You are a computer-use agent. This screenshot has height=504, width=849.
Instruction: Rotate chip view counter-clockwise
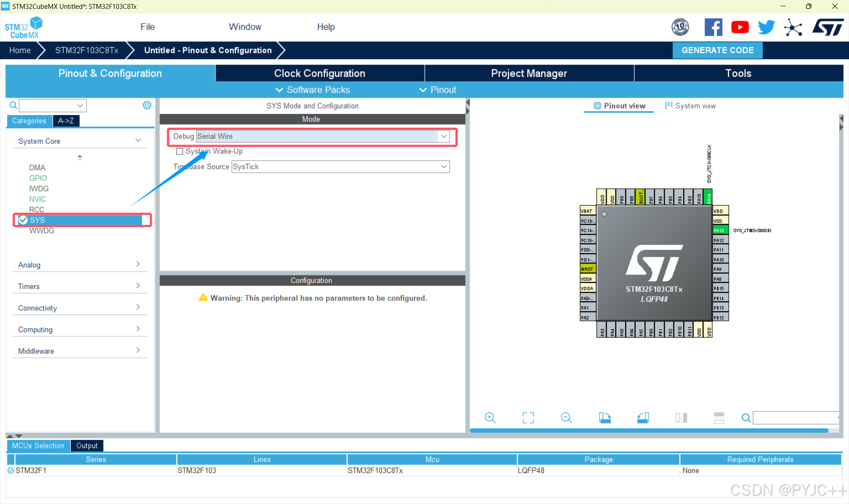pos(643,417)
